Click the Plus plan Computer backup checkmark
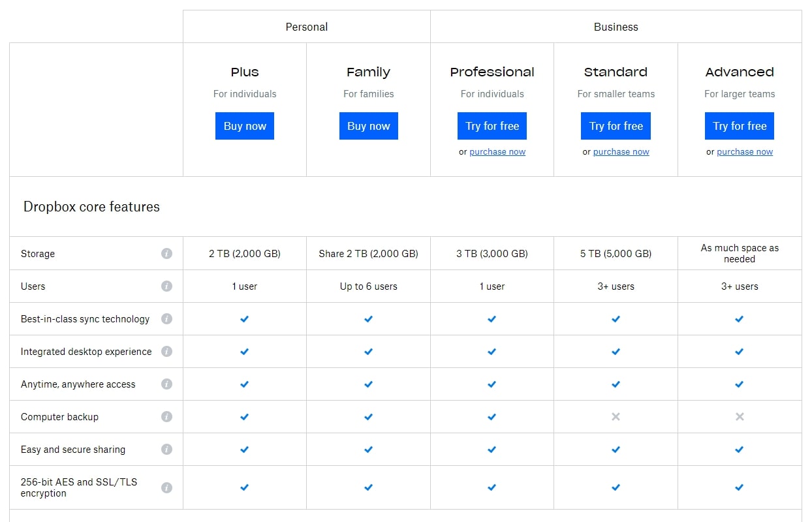Image resolution: width=812 pixels, height=522 pixels. pyautogui.click(x=245, y=416)
